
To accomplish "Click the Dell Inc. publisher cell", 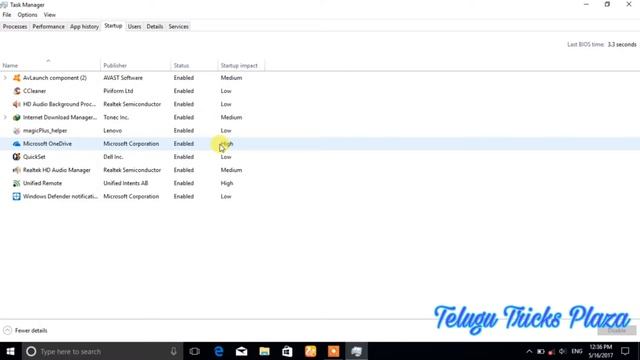I will [113, 157].
